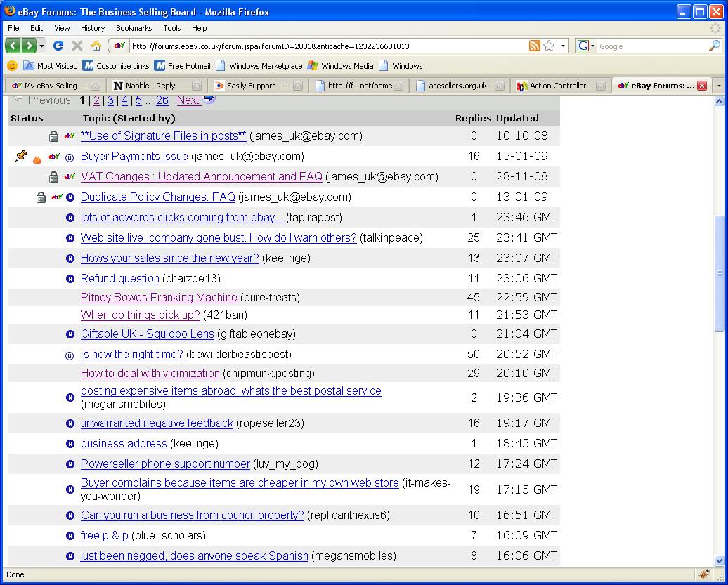Click the smiley icon in bookmarks toolbar
The image size is (728, 585).
coord(12,65)
